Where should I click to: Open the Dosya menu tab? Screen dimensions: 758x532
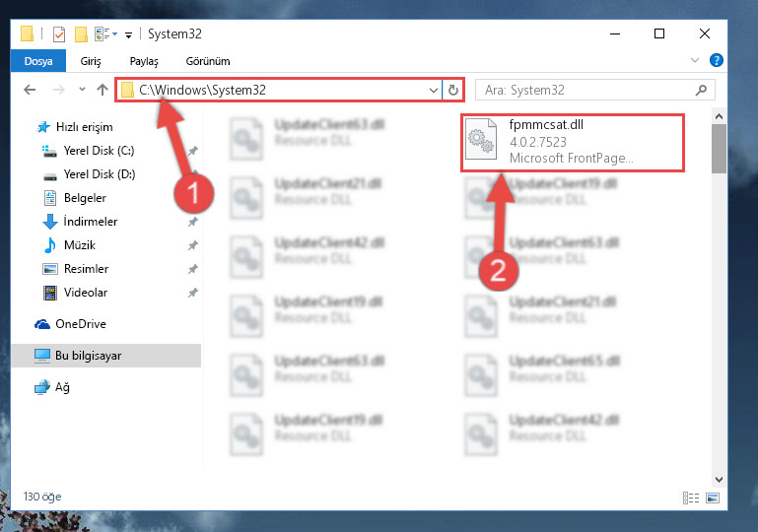(x=38, y=61)
